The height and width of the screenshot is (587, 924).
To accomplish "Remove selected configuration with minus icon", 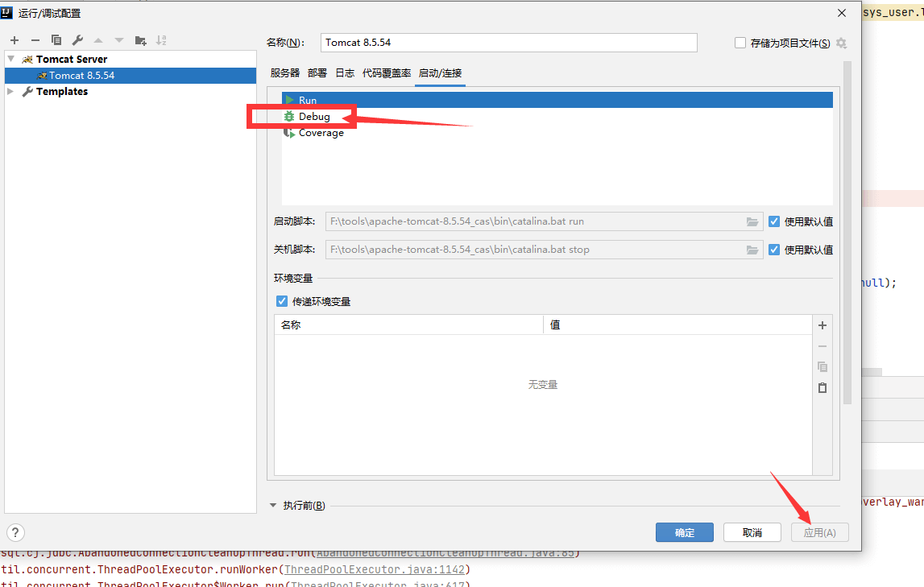I will [x=35, y=40].
